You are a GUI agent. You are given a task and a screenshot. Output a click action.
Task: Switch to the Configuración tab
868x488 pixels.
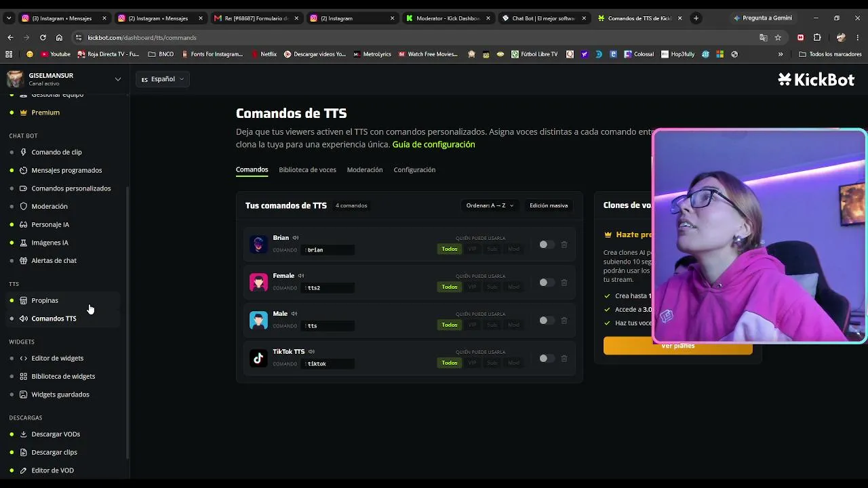tap(414, 169)
